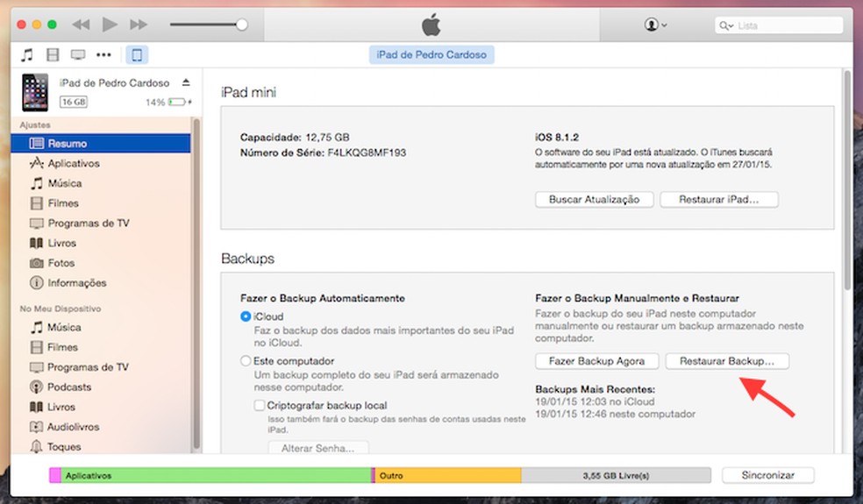Click the Aplicativos storage bar segment
The height and width of the screenshot is (504, 863).
click(216, 475)
